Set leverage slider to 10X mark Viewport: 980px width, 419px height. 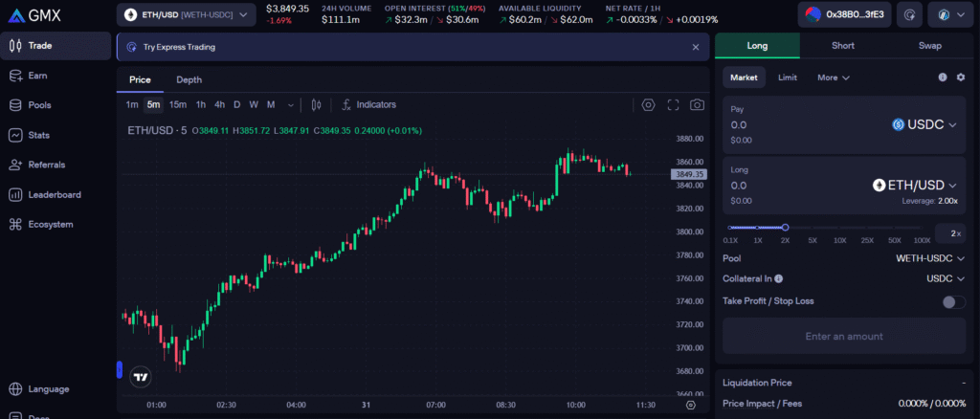(840, 240)
